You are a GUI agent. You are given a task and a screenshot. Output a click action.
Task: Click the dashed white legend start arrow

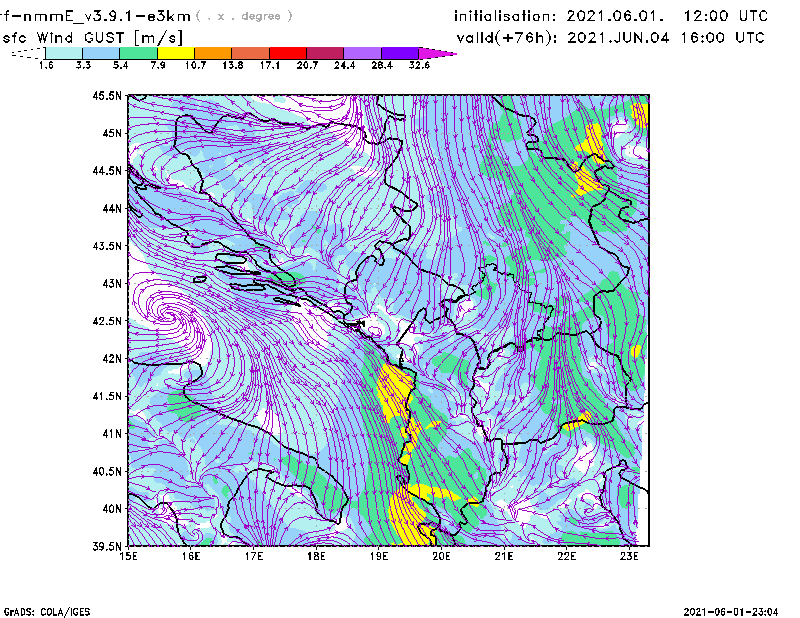point(28,53)
